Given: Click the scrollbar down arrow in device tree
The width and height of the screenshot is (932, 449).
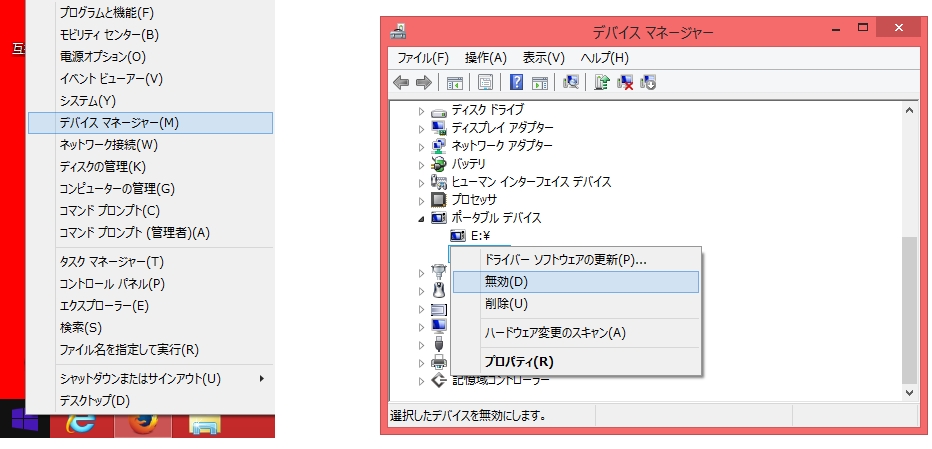Looking at the screenshot, I should (x=909, y=392).
